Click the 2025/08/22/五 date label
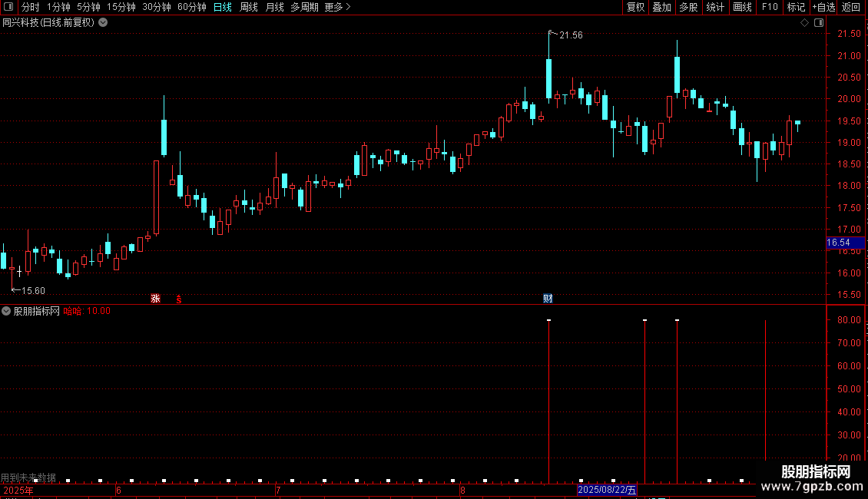The width and height of the screenshot is (868, 499). point(607,490)
